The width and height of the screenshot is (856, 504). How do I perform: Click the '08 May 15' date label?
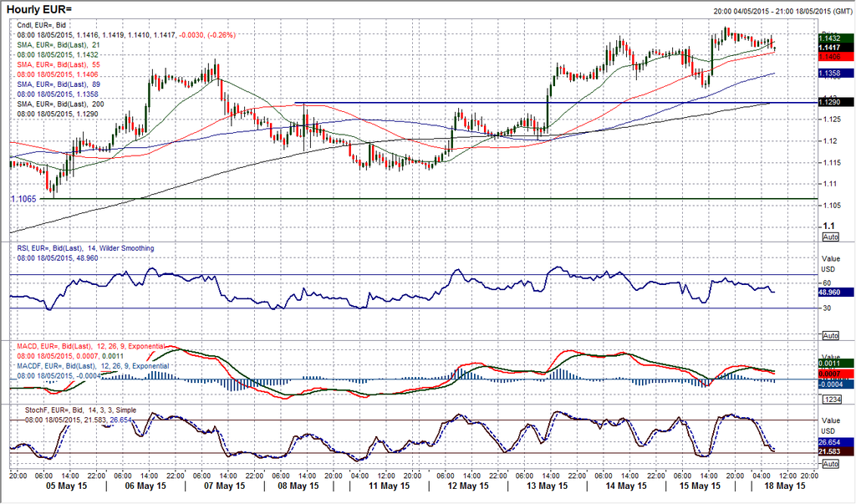(x=298, y=486)
